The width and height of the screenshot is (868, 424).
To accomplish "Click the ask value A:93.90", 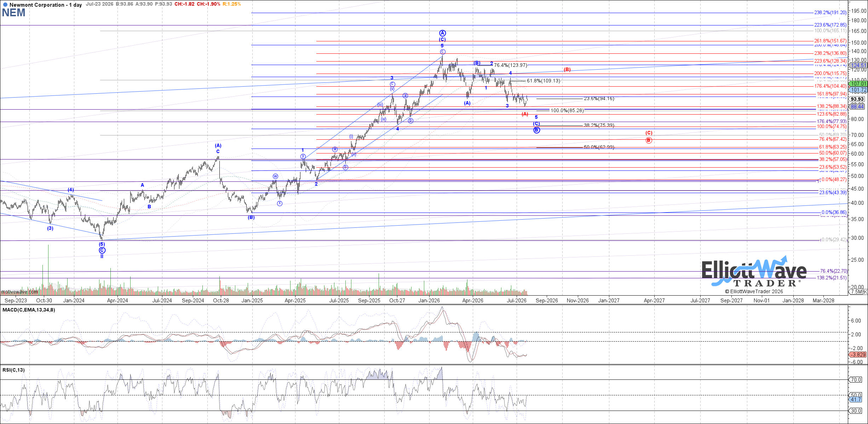I will tap(145, 4).
